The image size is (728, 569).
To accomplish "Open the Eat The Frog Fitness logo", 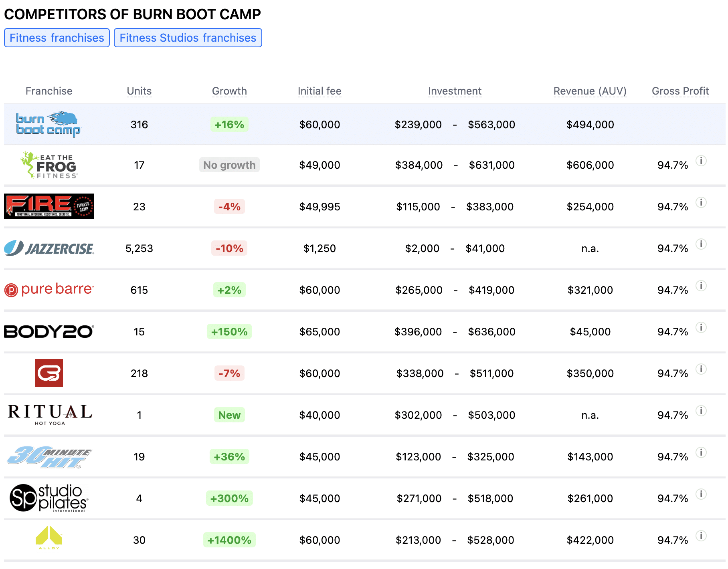I will point(49,165).
